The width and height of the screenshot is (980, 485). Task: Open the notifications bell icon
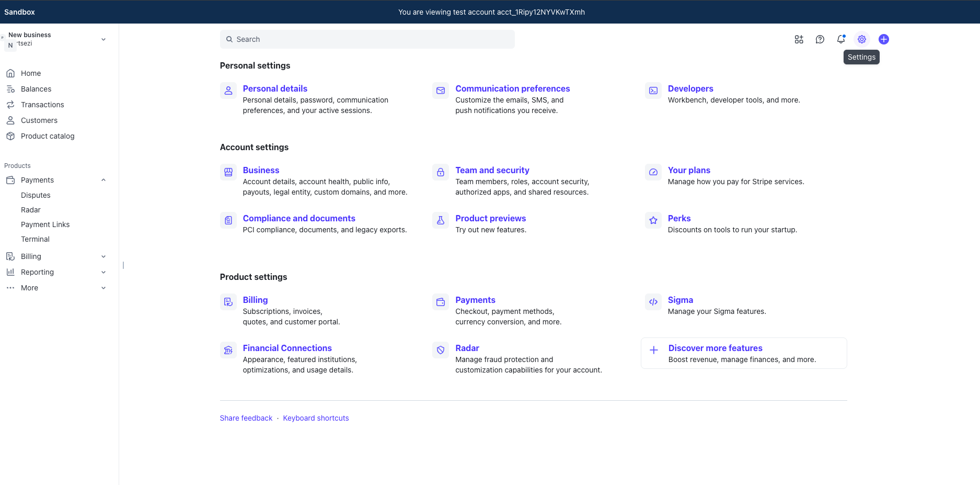841,39
